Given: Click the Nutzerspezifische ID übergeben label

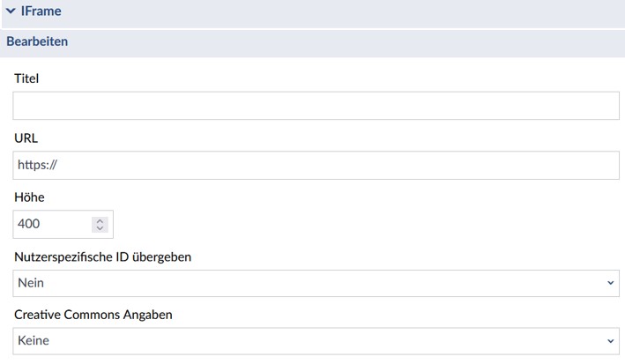Looking at the screenshot, I should tap(103, 256).
